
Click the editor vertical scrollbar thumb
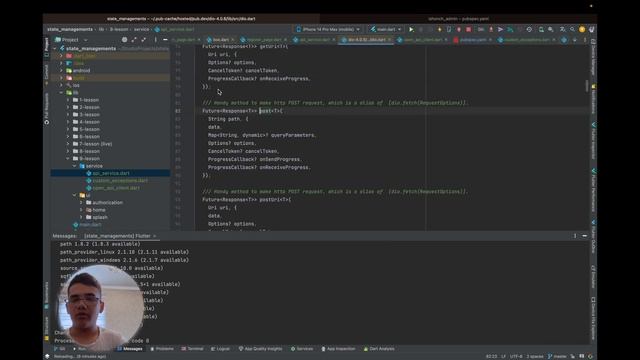(587, 86)
